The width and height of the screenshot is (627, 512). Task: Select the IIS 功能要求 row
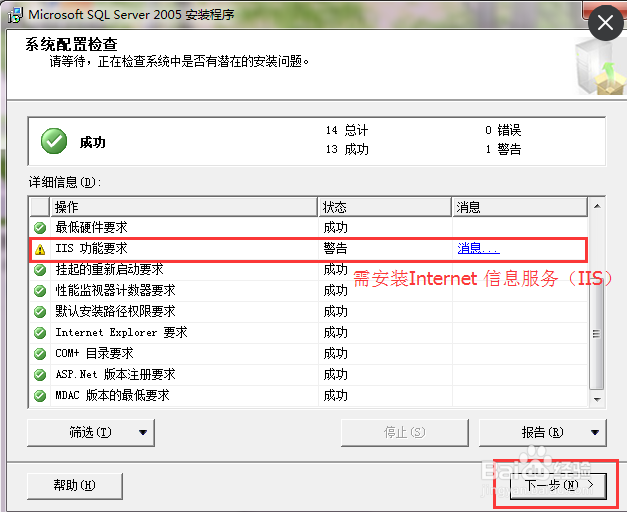[x=309, y=249]
